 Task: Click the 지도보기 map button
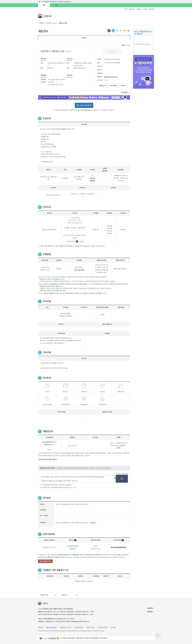click(93, 523)
